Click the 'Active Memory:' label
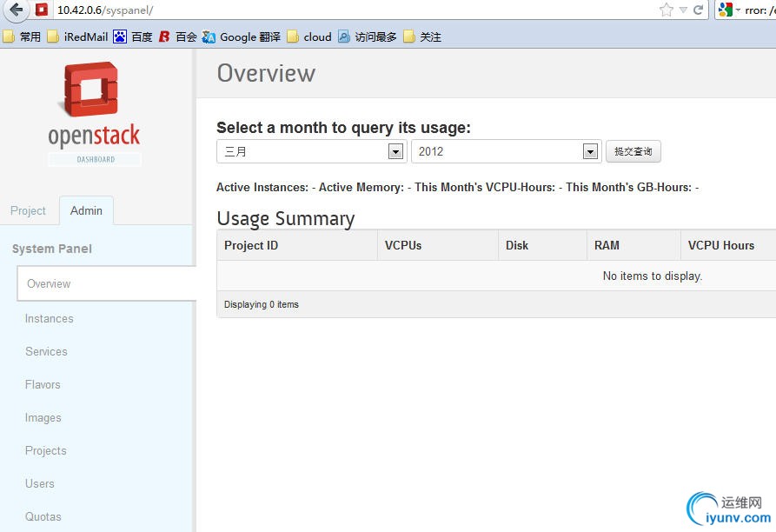The width and height of the screenshot is (776, 532). pos(361,187)
